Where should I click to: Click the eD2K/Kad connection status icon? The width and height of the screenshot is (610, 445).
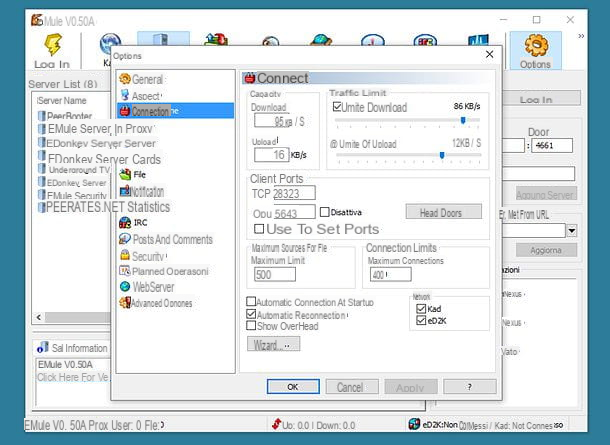[414, 424]
